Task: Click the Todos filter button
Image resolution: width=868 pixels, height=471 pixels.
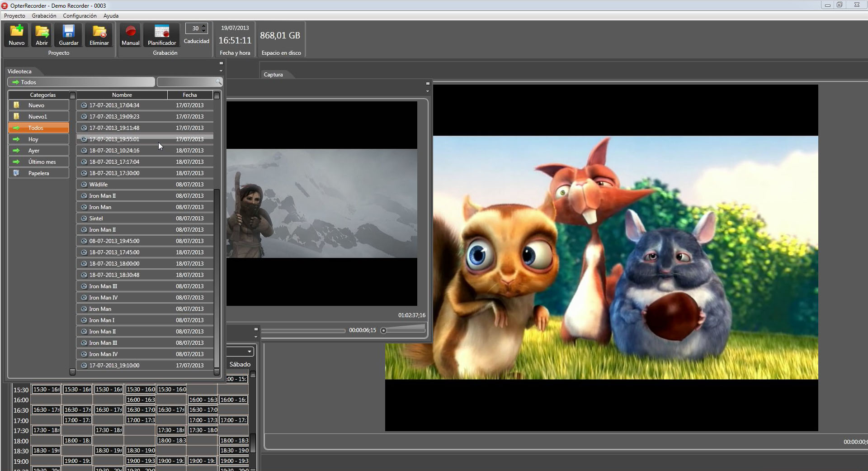Action: [81, 82]
